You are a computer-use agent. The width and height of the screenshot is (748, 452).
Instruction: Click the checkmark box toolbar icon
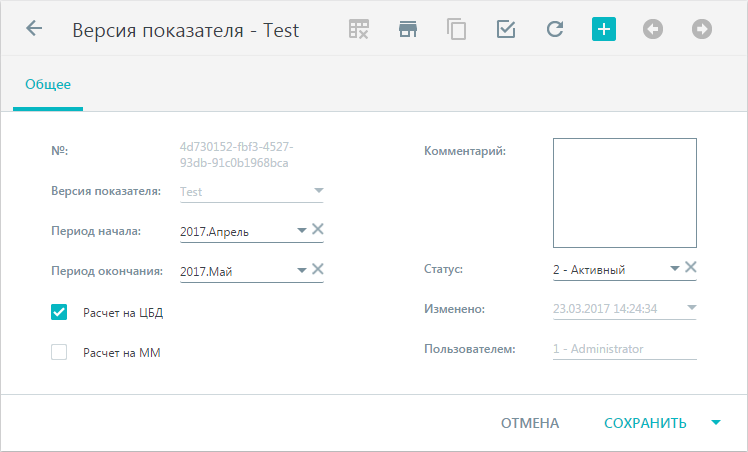[506, 29]
